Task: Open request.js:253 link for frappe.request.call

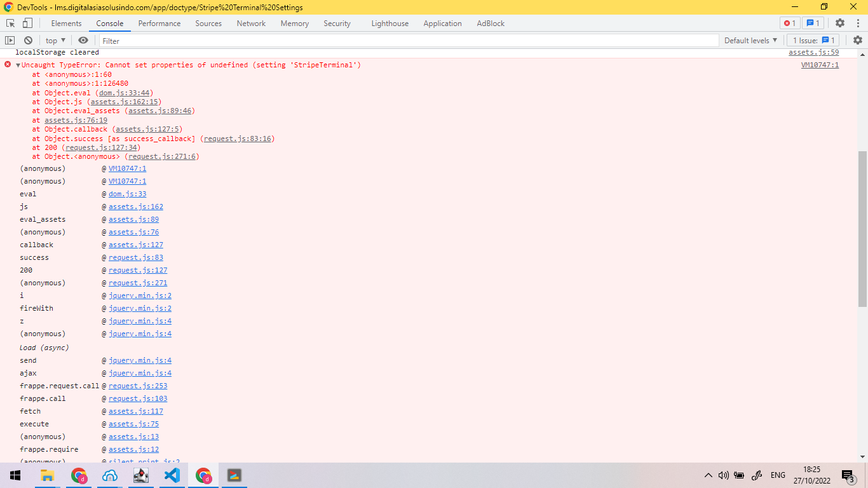Action: [138, 386]
